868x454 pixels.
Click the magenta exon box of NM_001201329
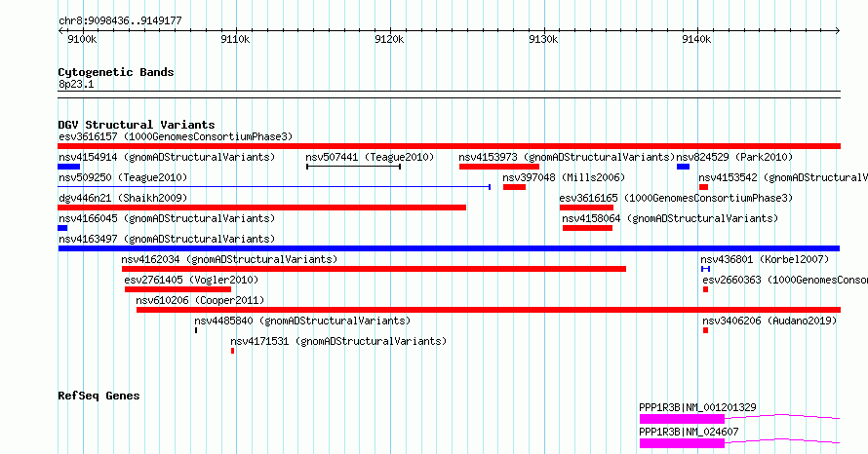pyautogui.click(x=682, y=419)
